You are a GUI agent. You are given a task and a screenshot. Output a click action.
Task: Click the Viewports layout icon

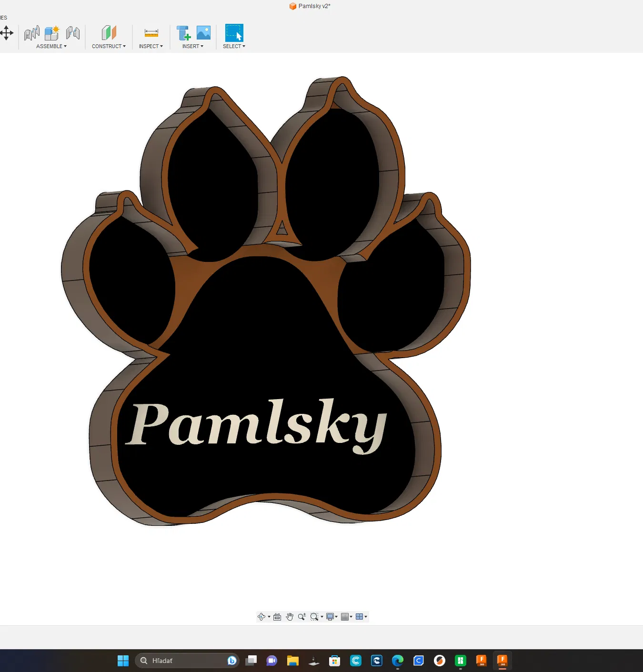[x=360, y=617]
